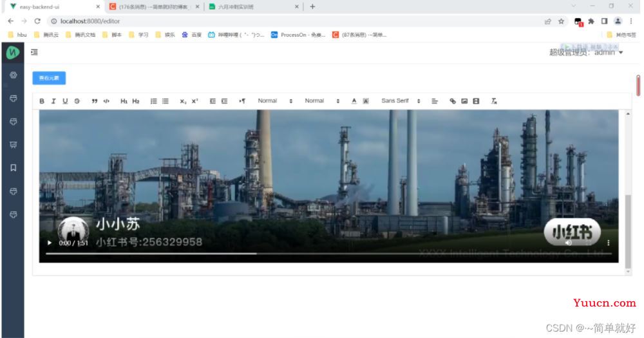Open the ProcessOn bookmark
This screenshot has width=644, height=338.
(x=298, y=35)
